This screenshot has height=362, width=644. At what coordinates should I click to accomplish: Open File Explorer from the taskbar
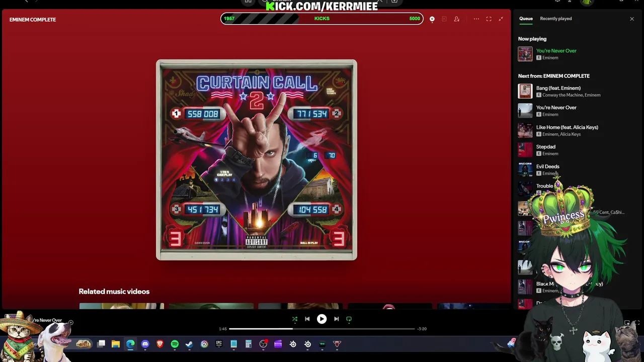(x=116, y=344)
